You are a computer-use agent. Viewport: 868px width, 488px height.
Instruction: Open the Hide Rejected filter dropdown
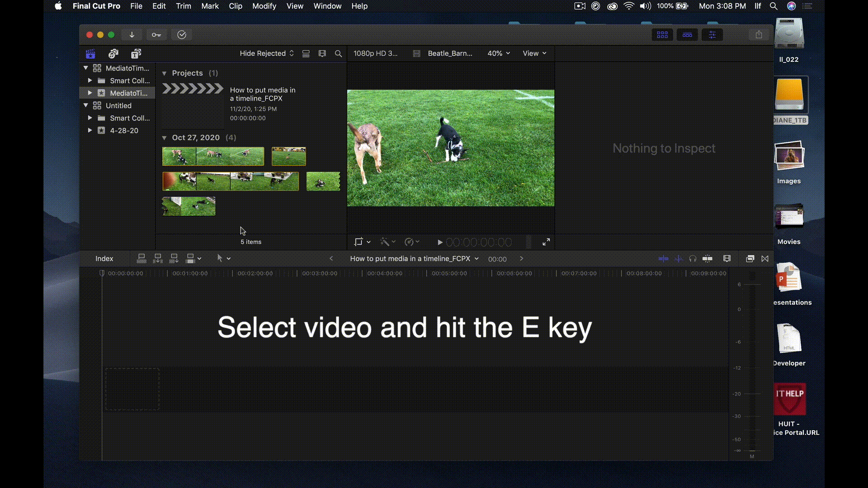click(x=266, y=53)
